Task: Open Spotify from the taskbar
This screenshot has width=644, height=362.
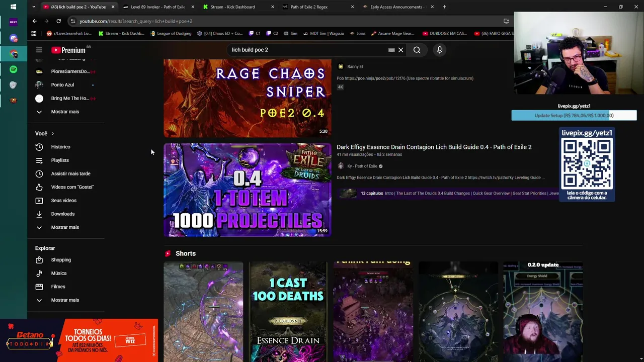Action: (x=13, y=69)
